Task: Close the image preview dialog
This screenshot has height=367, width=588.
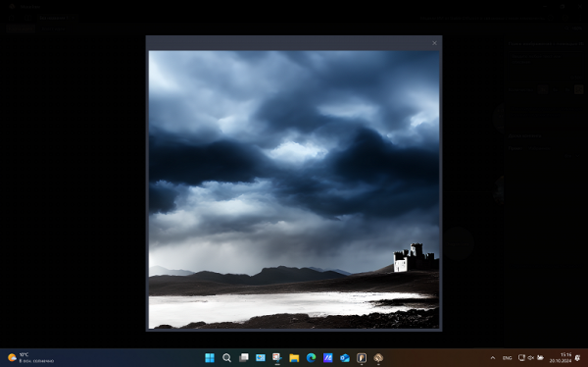Action: tap(434, 43)
